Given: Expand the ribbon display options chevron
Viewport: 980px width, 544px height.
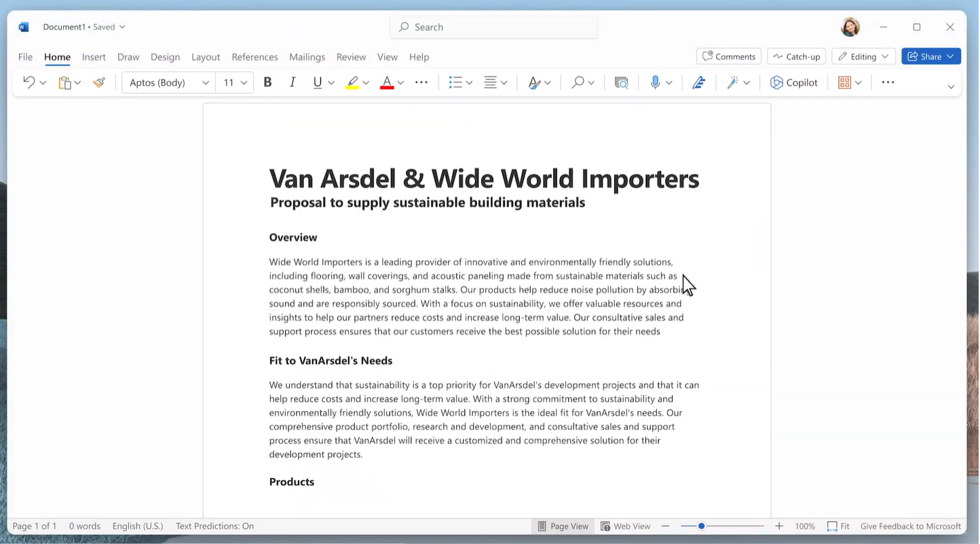Looking at the screenshot, I should tap(951, 86).
